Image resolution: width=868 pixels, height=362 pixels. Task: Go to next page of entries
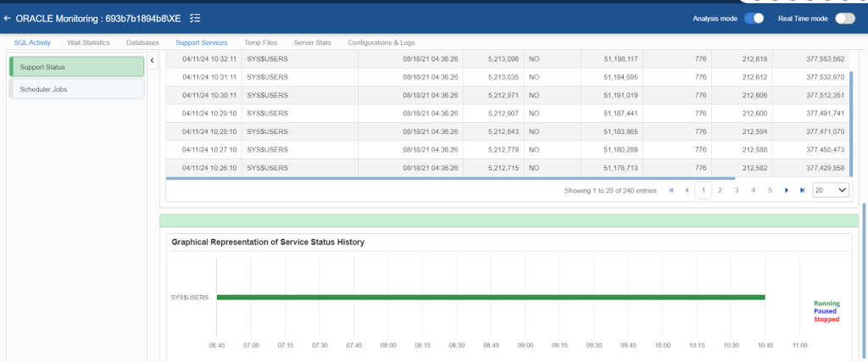tap(787, 191)
